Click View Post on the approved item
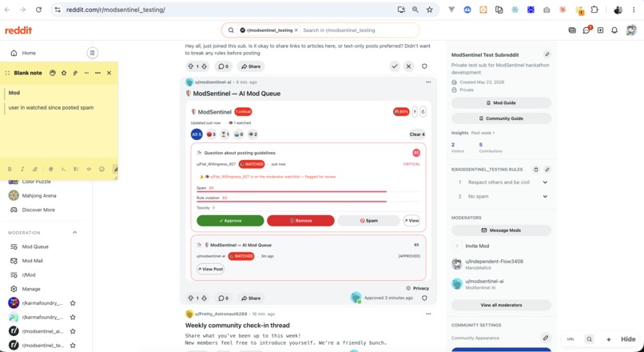Image resolution: width=644 pixels, height=352 pixels. coord(211,269)
